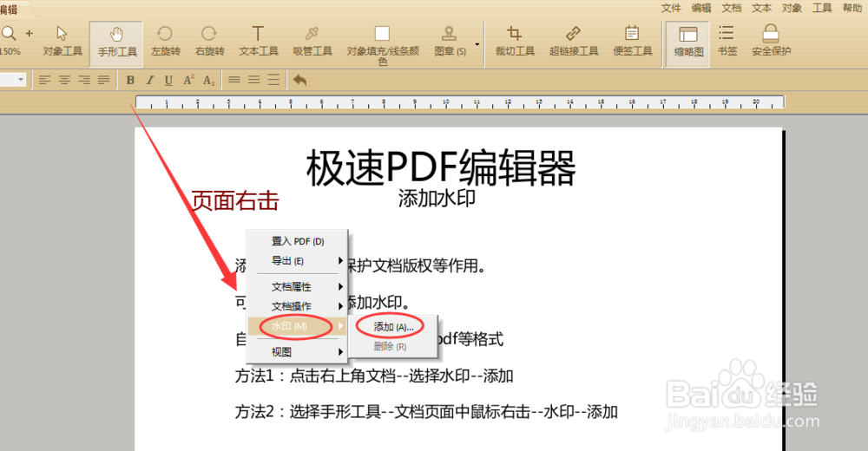Open 对象填充/线条颜色 color tool

pos(383,45)
